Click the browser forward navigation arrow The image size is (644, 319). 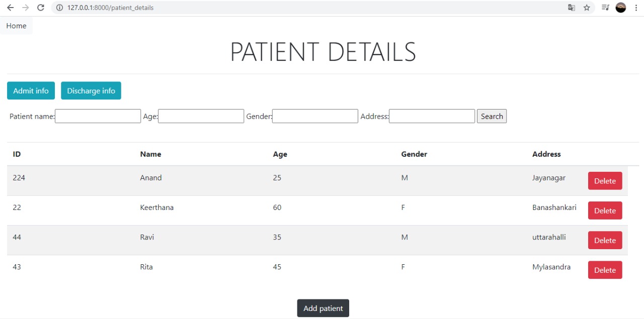coord(25,8)
